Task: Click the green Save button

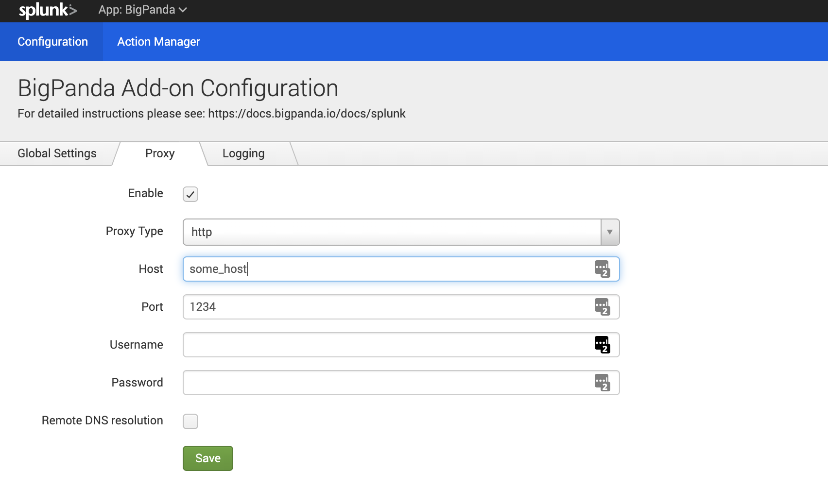Action: point(208,458)
